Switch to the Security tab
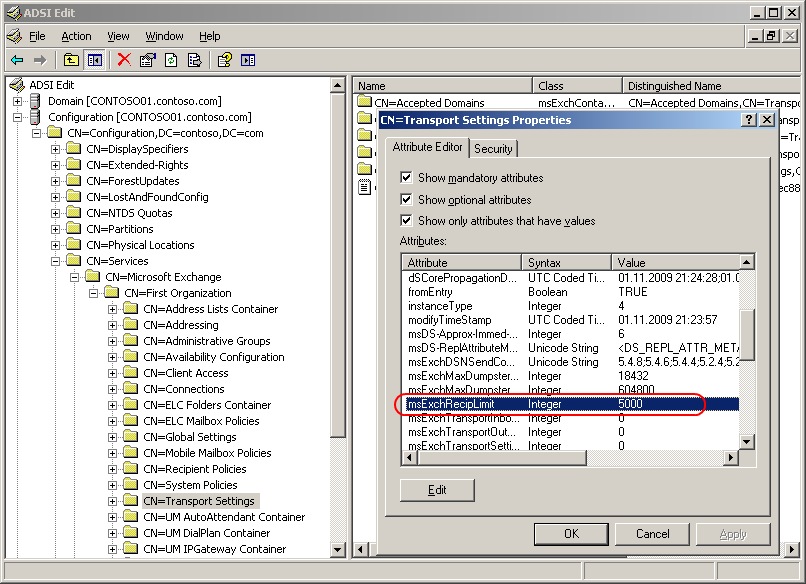This screenshot has width=806, height=584. pyautogui.click(x=493, y=149)
